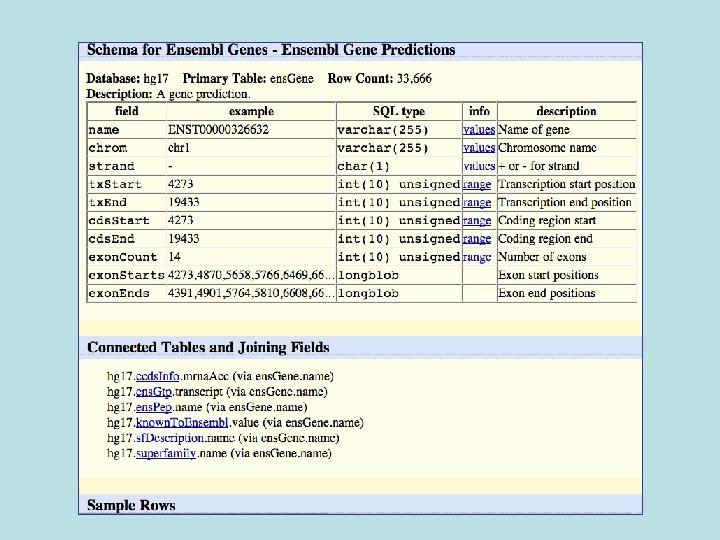Click the 'example' column header
Screen dimensions: 720x540
tap(251, 111)
